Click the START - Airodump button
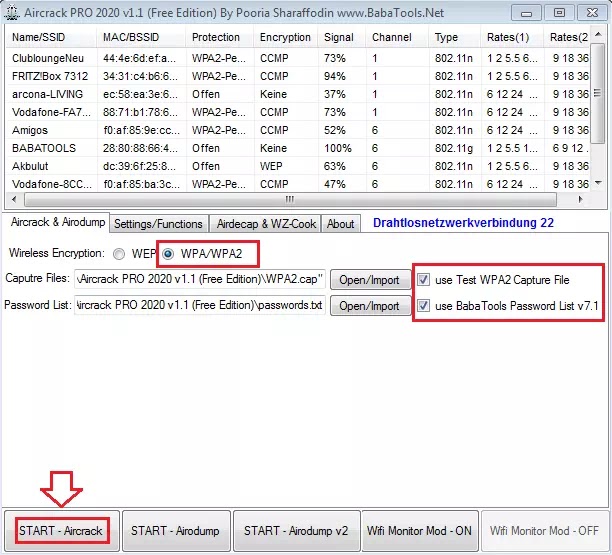The height and width of the screenshot is (555, 612). (175, 530)
